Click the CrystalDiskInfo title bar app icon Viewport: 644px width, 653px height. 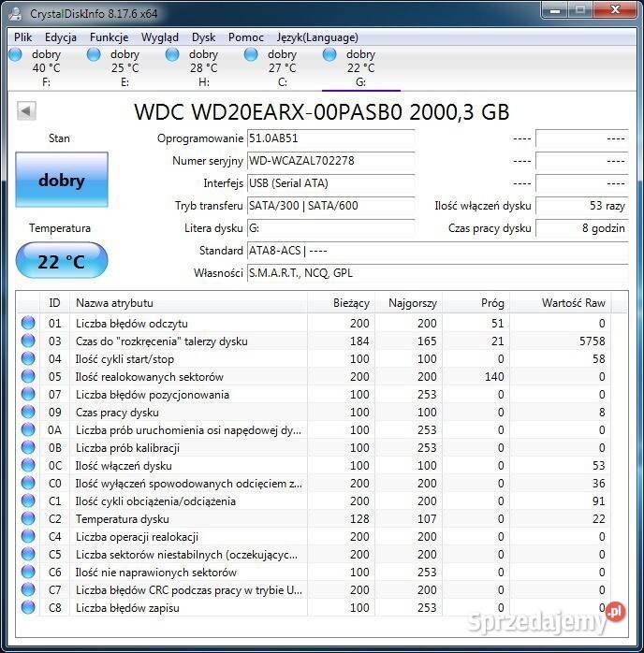pyautogui.click(x=16, y=14)
